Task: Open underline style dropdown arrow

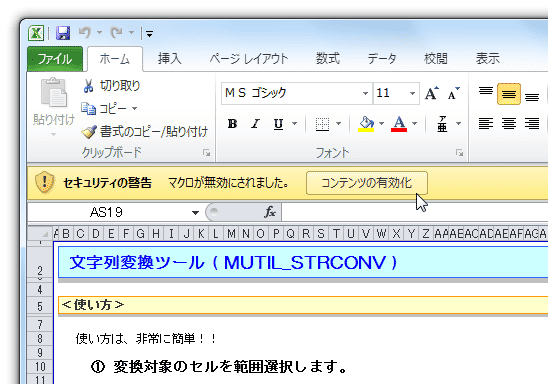Action: [295, 124]
